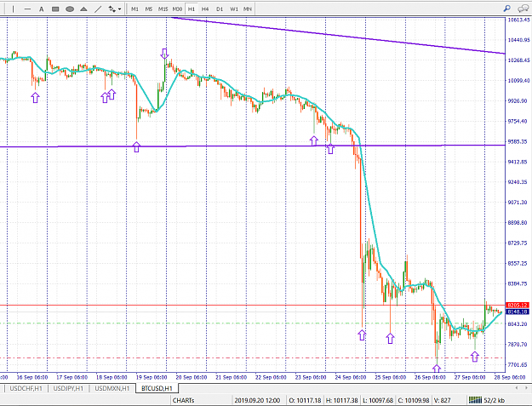Viewport: 532px width, 406px height.
Task: Select the BTCUSD,H1 chart tab
Action: pyautogui.click(x=157, y=388)
